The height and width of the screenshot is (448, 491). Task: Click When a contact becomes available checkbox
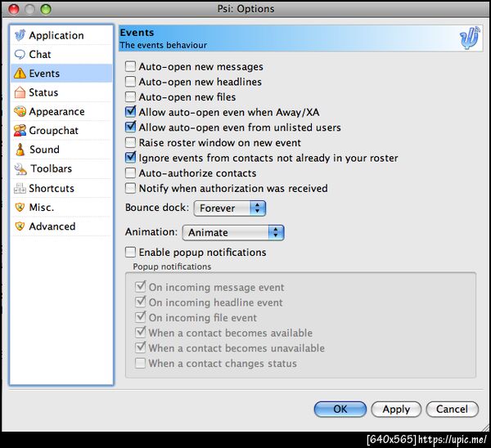pyautogui.click(x=140, y=332)
